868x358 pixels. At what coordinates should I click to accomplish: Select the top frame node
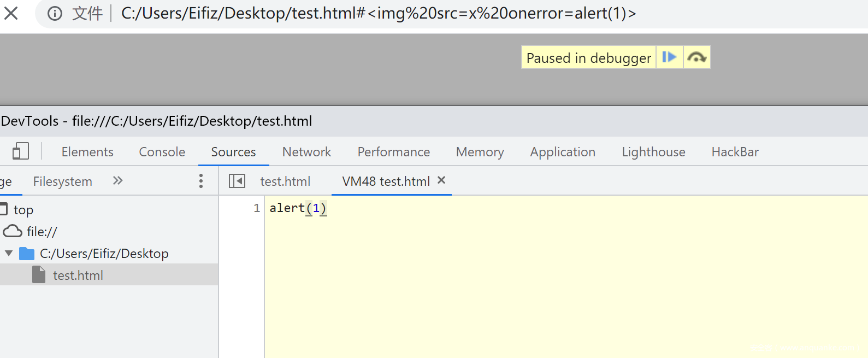23,209
